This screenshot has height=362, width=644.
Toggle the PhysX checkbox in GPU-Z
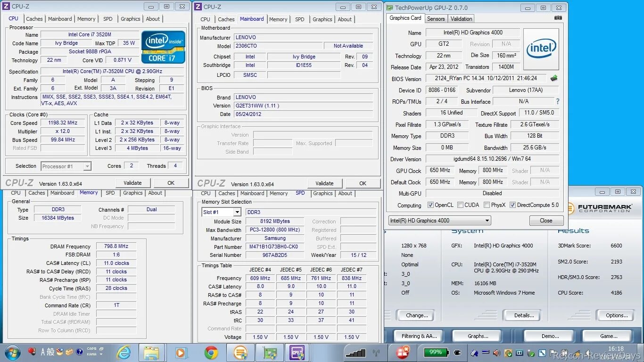(x=486, y=205)
